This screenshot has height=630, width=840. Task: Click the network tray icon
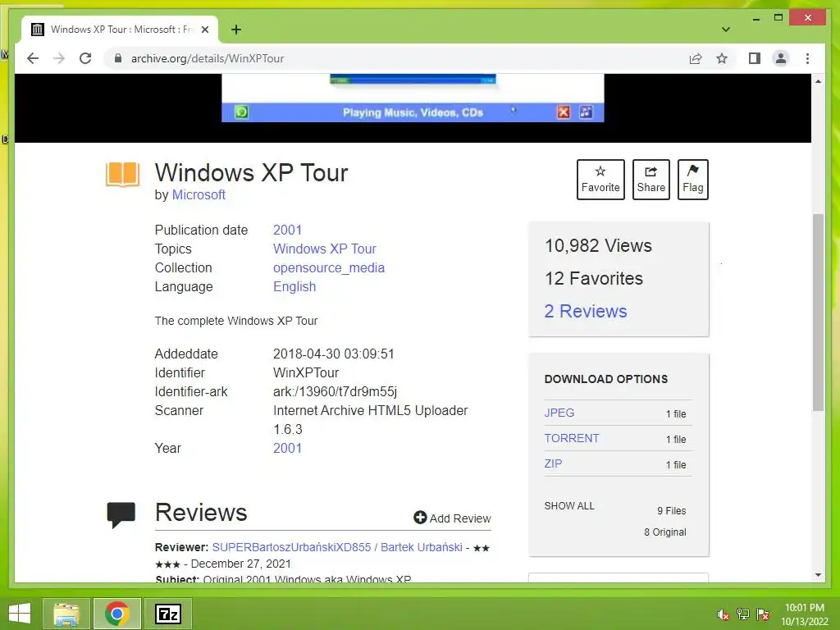coord(742,614)
